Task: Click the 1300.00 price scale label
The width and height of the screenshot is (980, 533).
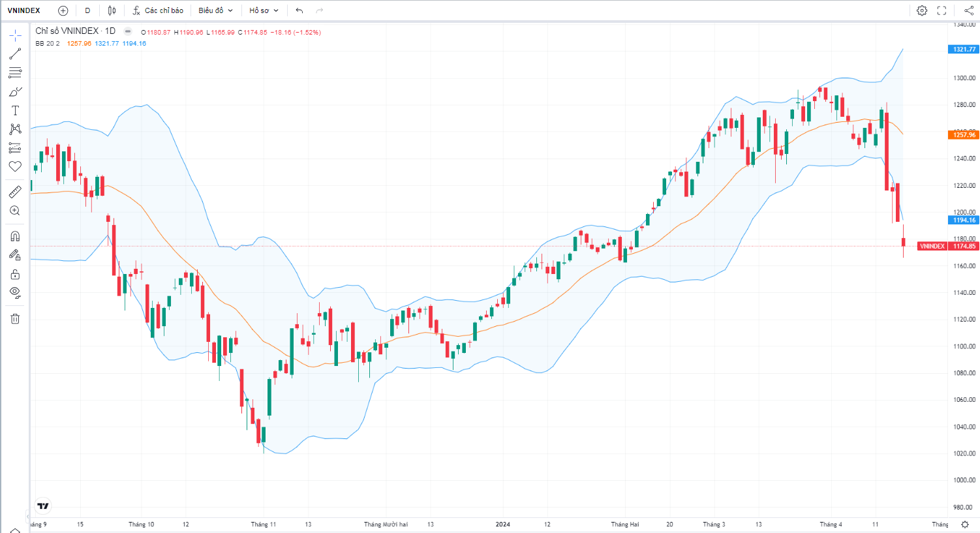Action: coord(964,78)
